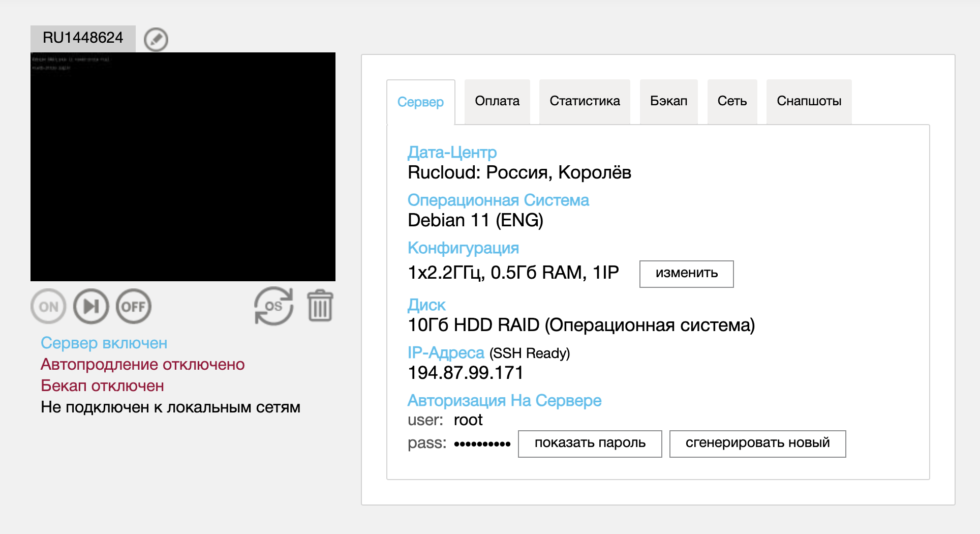Viewport: 980px width, 534px height.
Task: Open the Оплата tab
Action: [x=497, y=101]
